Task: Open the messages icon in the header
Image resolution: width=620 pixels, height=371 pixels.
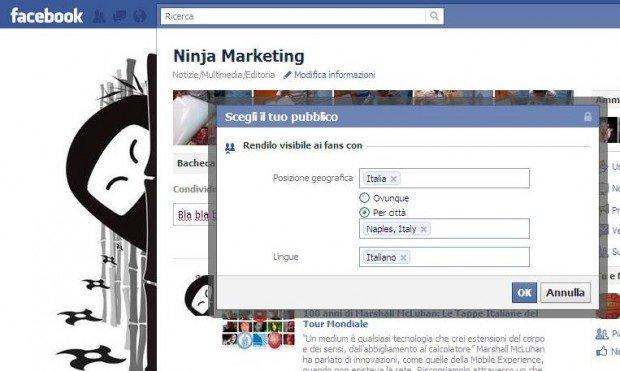Action: tap(119, 16)
